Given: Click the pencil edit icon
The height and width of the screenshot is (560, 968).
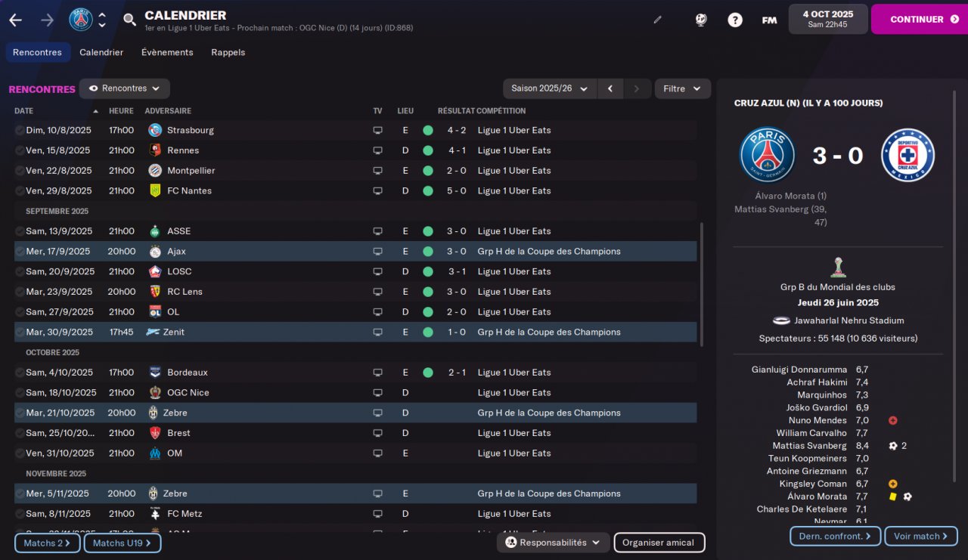Looking at the screenshot, I should point(657,20).
